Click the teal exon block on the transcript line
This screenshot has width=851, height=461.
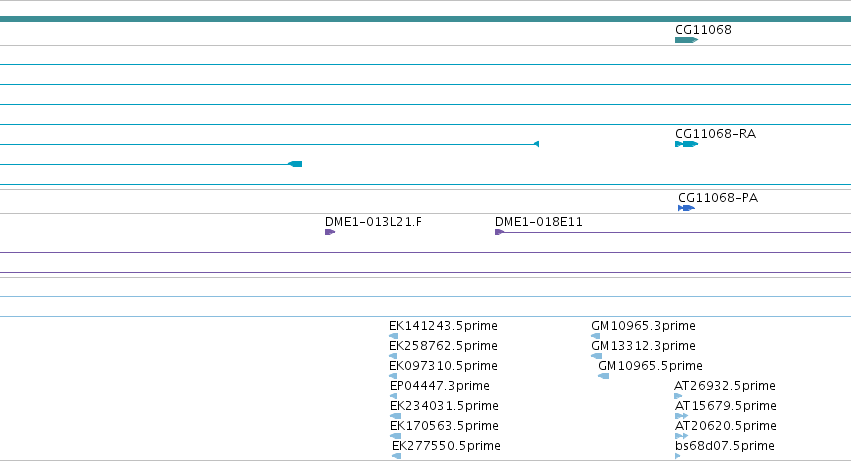pyautogui.click(x=295, y=164)
